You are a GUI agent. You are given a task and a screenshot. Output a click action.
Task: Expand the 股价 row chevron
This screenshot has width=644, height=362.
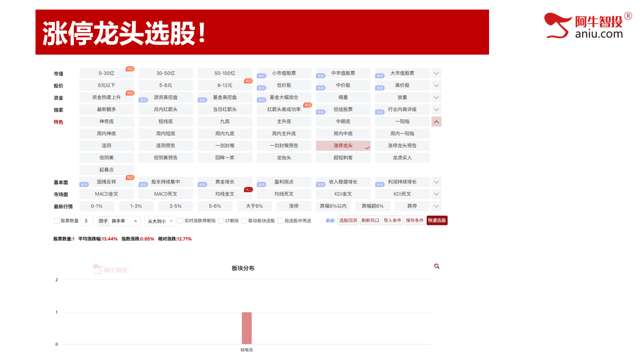[x=436, y=86]
